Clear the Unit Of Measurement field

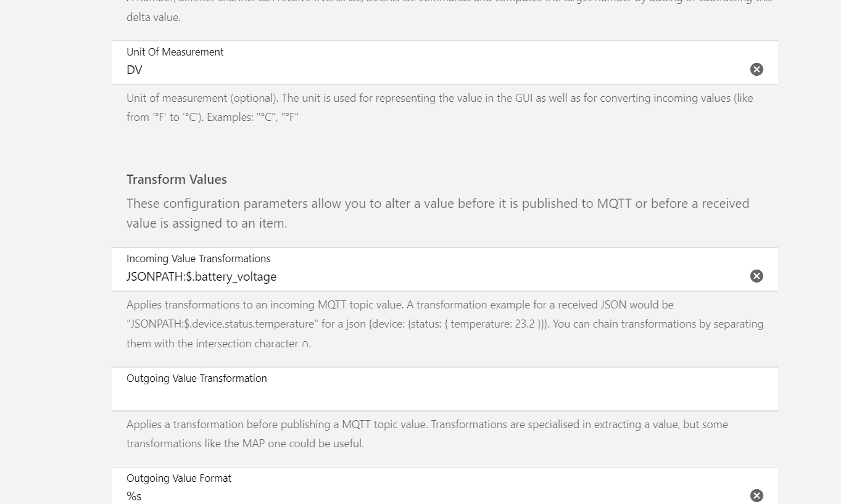(756, 70)
